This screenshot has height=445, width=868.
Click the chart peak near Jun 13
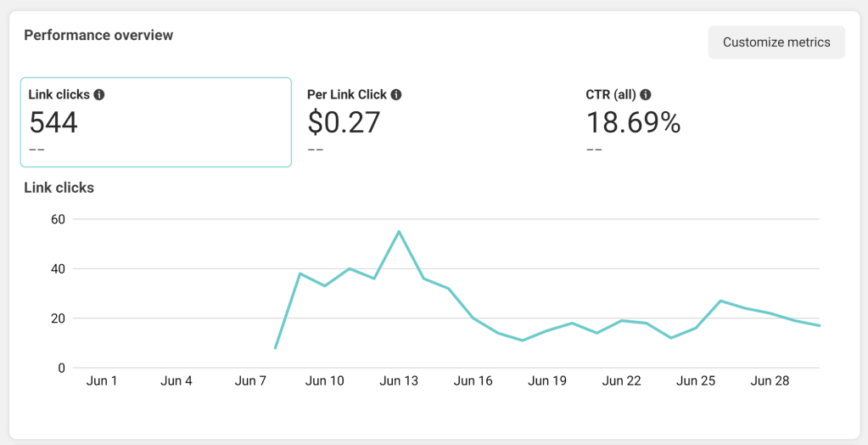[399, 232]
